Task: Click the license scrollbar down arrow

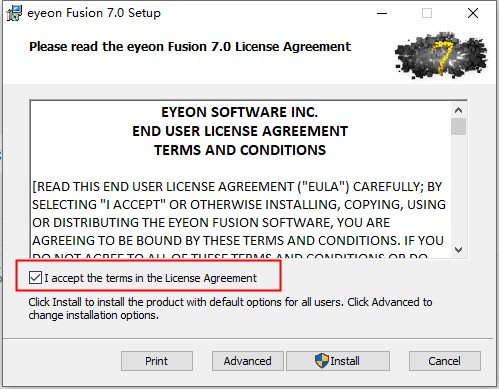Action: pos(459,249)
